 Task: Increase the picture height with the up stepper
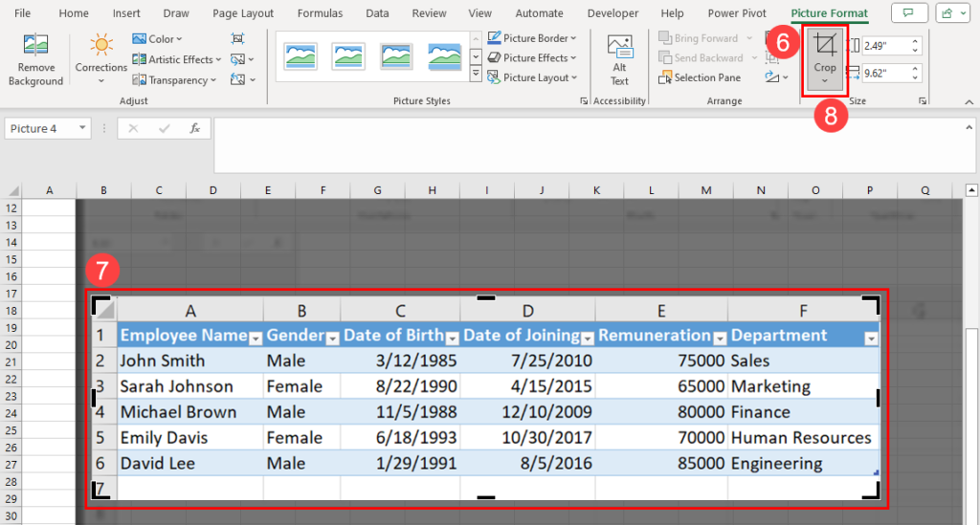pyautogui.click(x=915, y=42)
